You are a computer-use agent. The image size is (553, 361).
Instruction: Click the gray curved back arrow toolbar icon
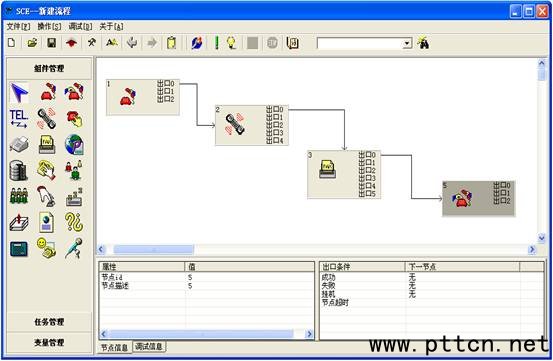point(132,43)
